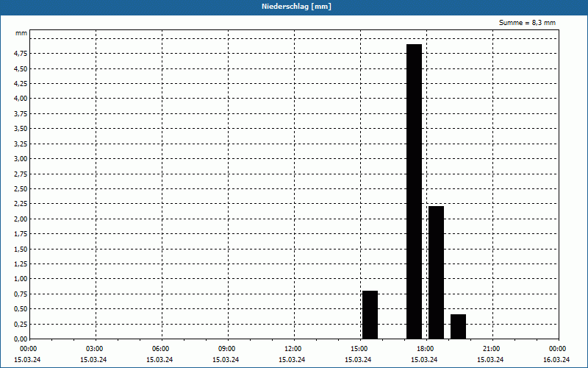Click the 06:00 time axis label
Screen dimensions: 588x368
(x=161, y=349)
